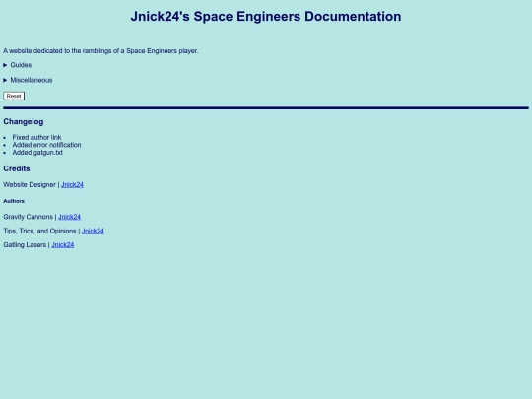Click the 'Gatling Lasers' author label
532x399 pixels.
click(x=25, y=245)
